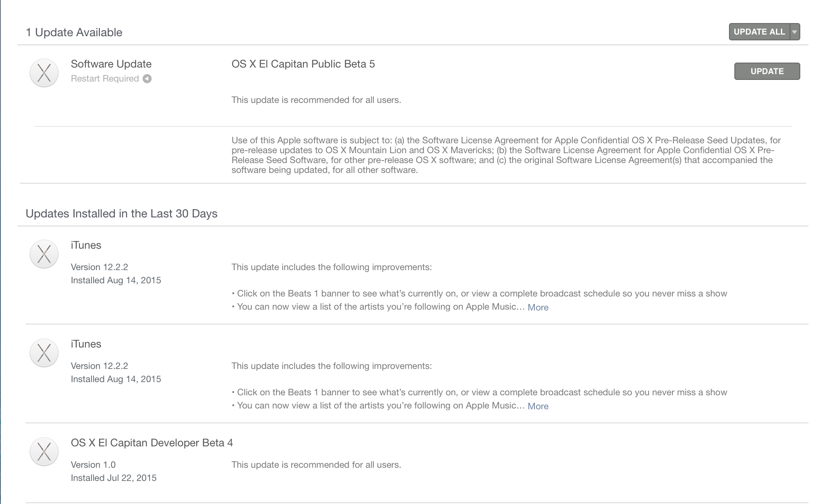Click Updates Installed in the Last 30 Days heading
Image resolution: width=825 pixels, height=504 pixels.
(122, 214)
